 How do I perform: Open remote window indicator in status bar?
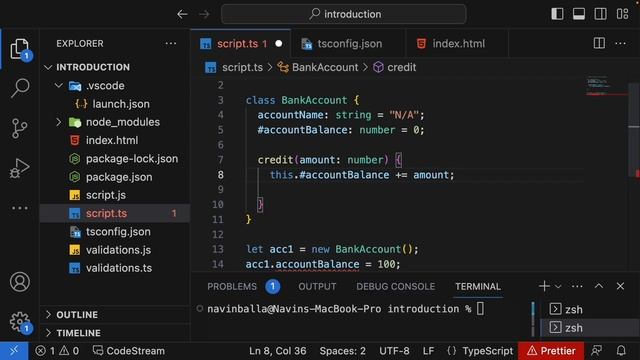[x=14, y=351]
